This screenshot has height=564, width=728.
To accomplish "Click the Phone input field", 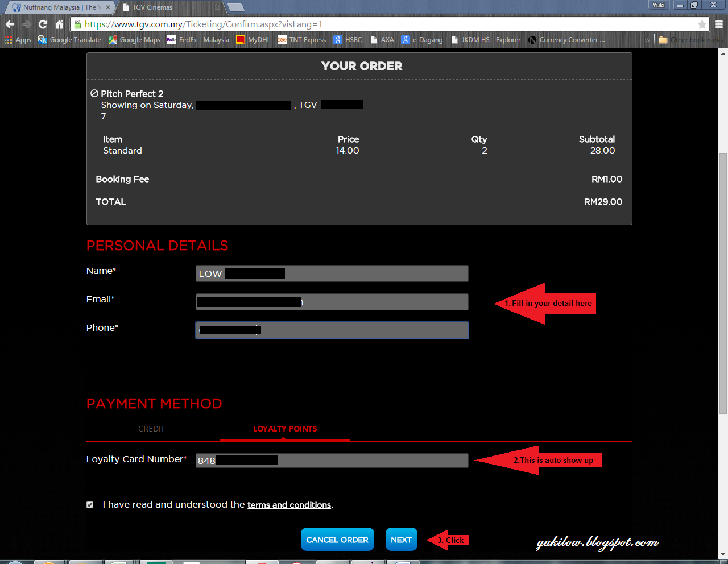I will [332, 330].
